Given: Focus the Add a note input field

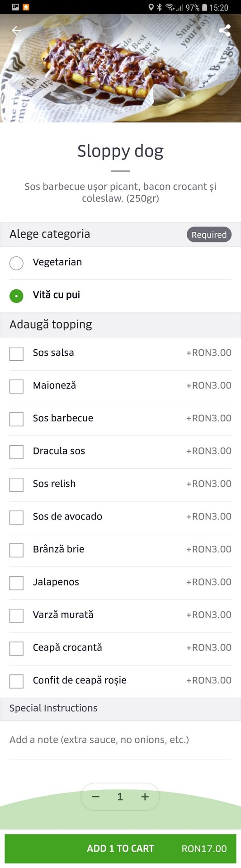Looking at the screenshot, I should 120,740.
